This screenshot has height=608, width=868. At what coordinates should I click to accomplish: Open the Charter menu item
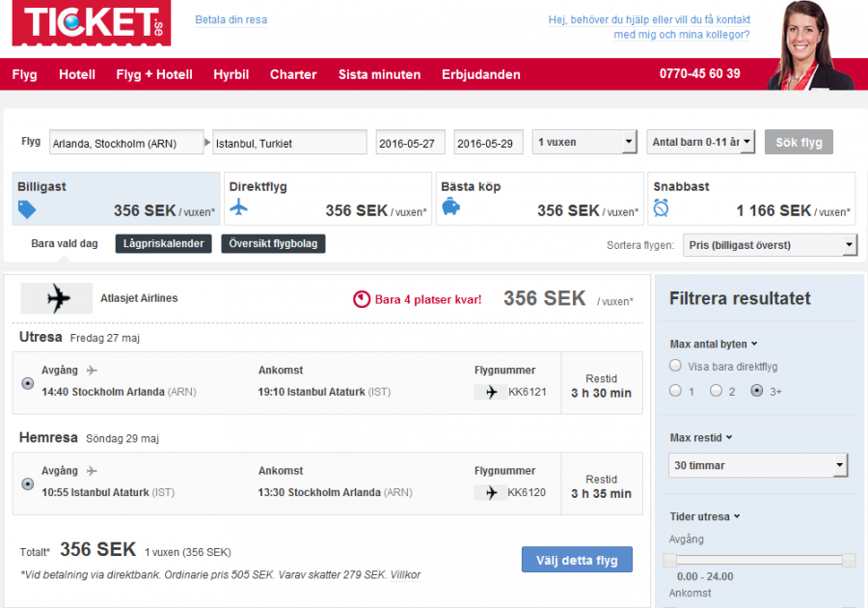(293, 74)
